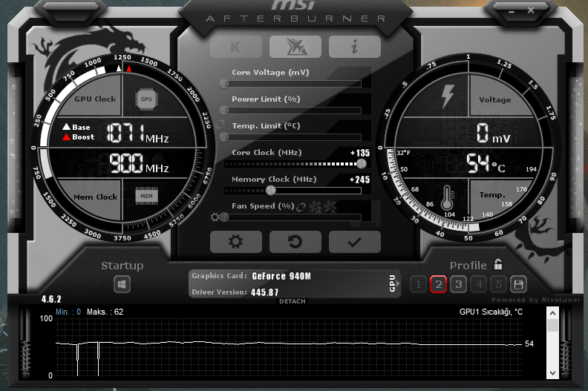Viewport: 588px width, 391px height.
Task: Select profile slot 5
Action: click(498, 285)
